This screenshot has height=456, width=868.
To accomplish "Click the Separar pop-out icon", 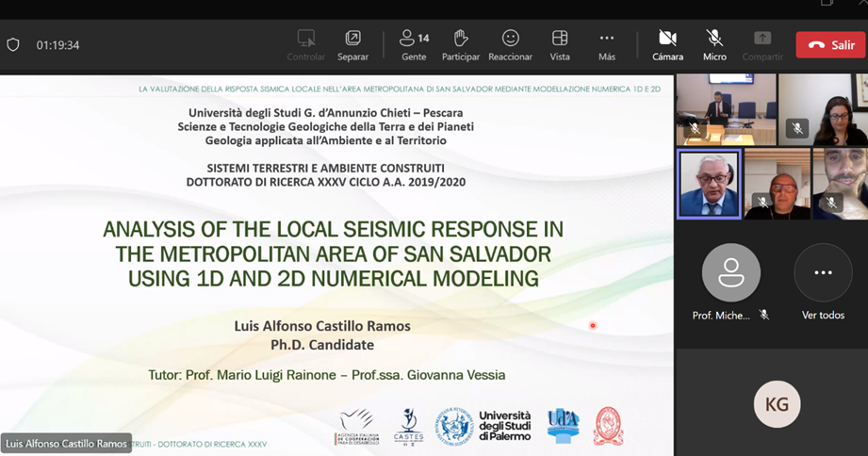I will pos(352,44).
